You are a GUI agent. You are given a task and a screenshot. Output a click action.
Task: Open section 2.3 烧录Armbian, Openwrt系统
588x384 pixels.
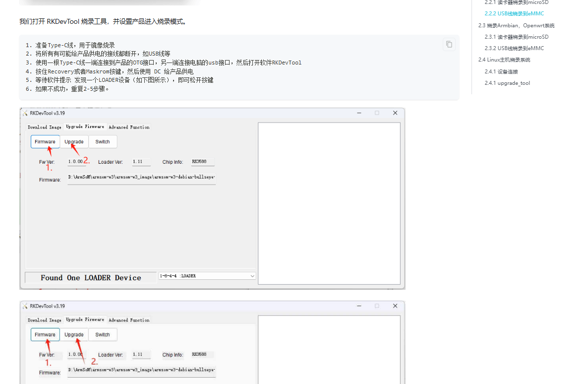516,25
